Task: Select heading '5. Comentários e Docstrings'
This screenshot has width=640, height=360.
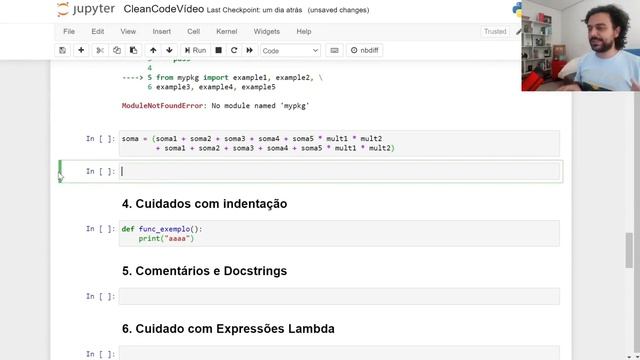Action: coord(204,271)
